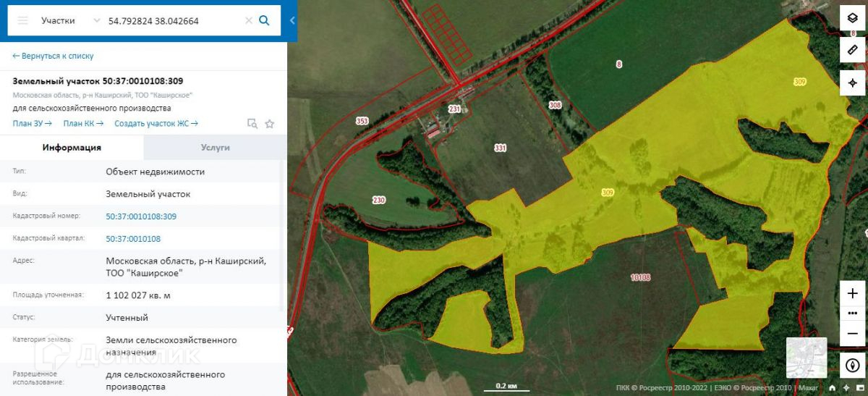
Task: Switch to the Услуги tab
Action: pos(215,147)
